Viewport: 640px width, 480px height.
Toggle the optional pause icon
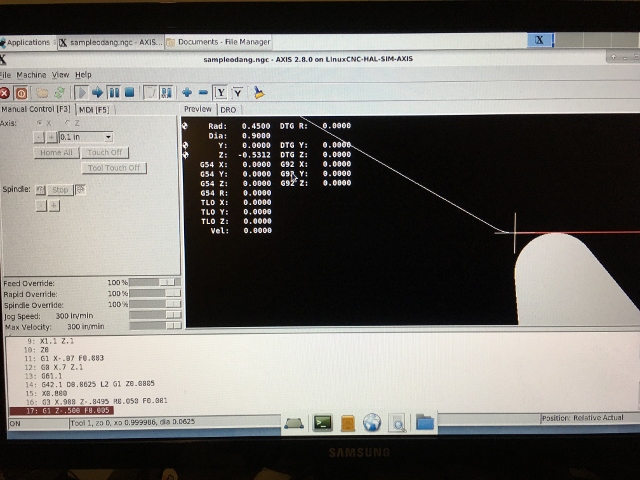(x=166, y=93)
